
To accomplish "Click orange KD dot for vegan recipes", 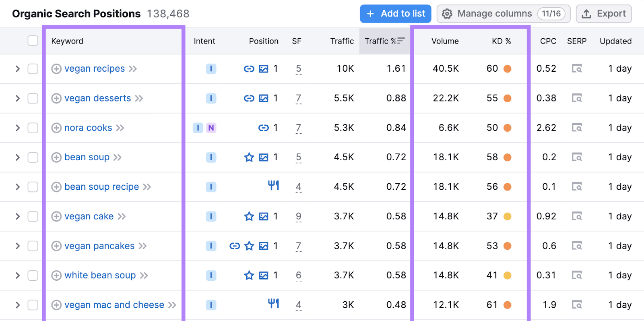I will pos(508,69).
